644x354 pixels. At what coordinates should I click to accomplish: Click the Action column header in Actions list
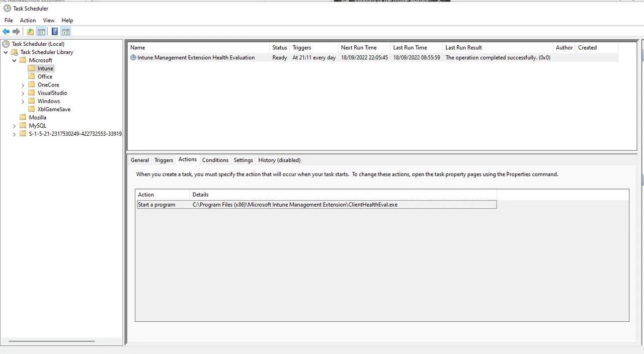[163, 195]
